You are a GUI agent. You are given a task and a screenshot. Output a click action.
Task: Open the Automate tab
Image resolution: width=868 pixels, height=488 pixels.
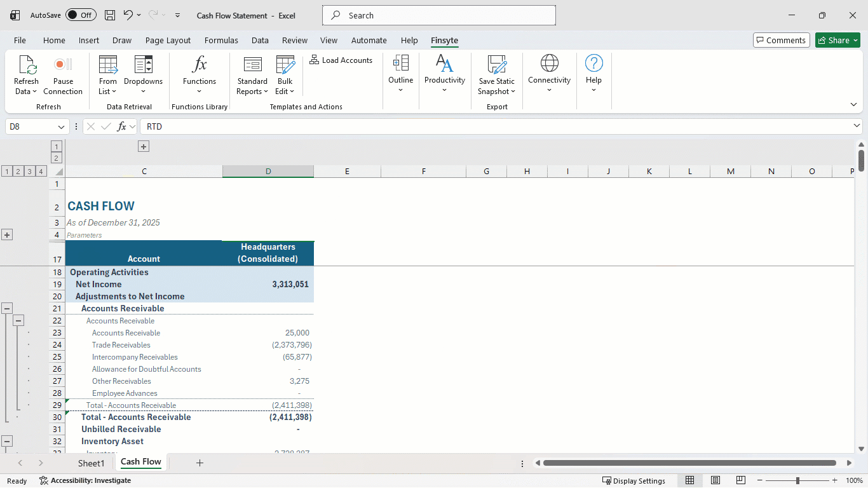point(369,40)
